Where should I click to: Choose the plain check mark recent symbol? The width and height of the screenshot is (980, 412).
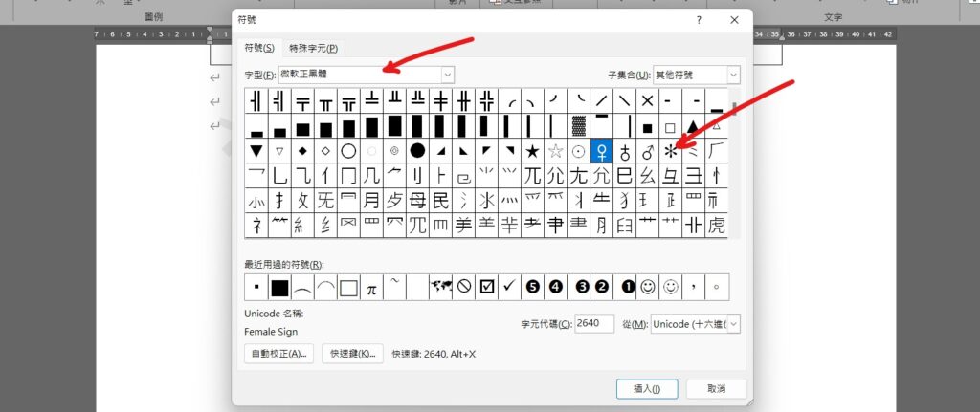point(509,287)
